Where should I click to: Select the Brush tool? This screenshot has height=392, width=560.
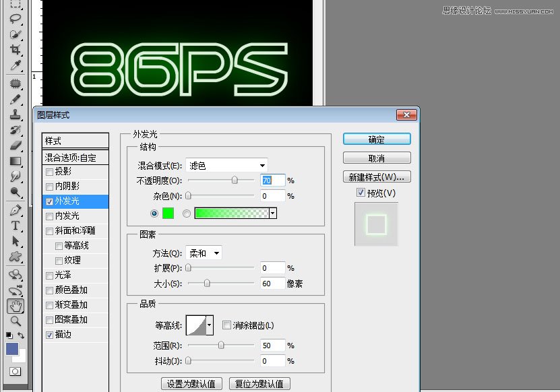[x=15, y=99]
